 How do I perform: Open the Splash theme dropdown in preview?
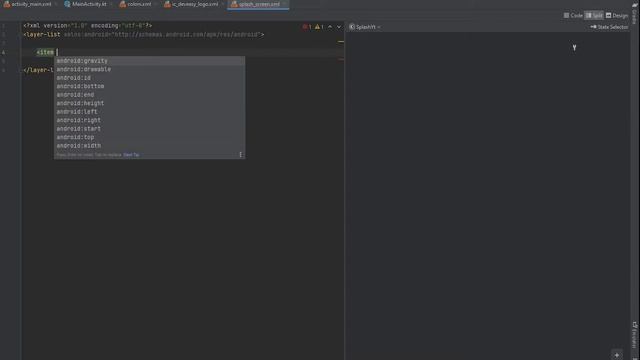pos(365,27)
